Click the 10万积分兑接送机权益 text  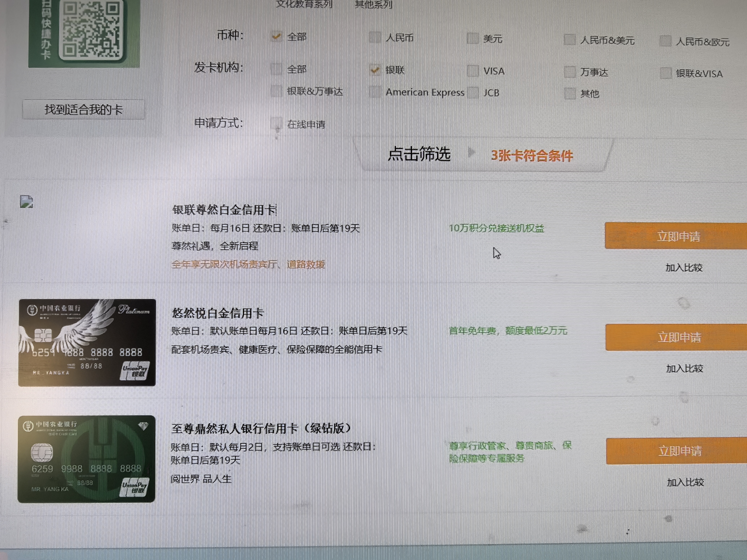pyautogui.click(x=497, y=228)
